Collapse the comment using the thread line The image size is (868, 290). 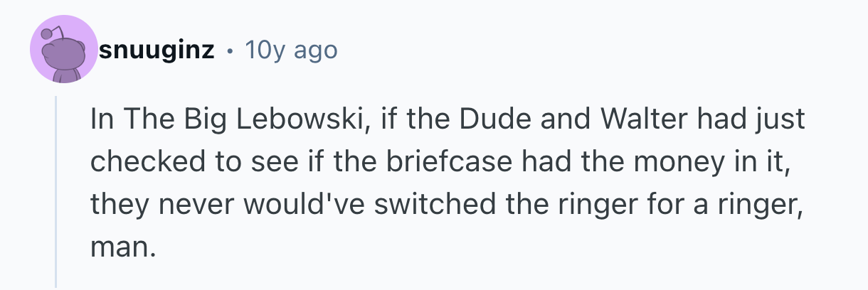56,190
